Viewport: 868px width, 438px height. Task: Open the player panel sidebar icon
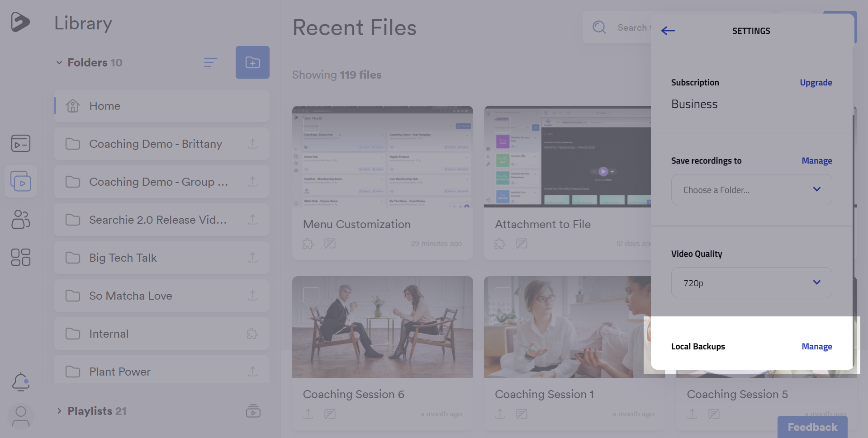(21, 143)
